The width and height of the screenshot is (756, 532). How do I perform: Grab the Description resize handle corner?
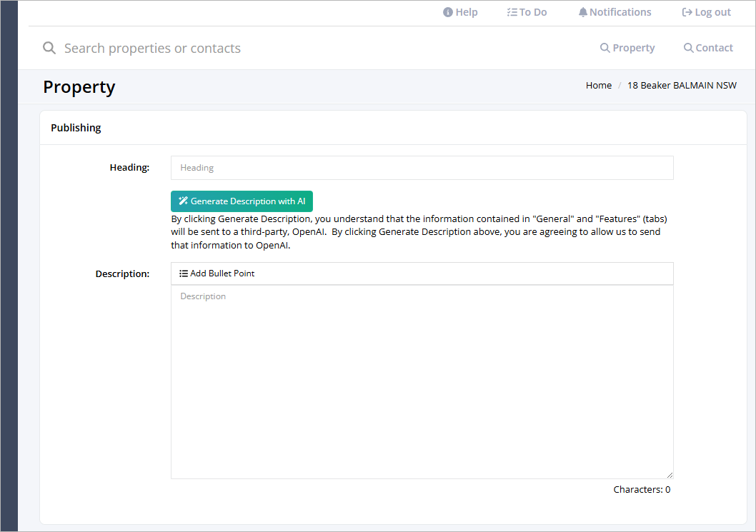670,475
